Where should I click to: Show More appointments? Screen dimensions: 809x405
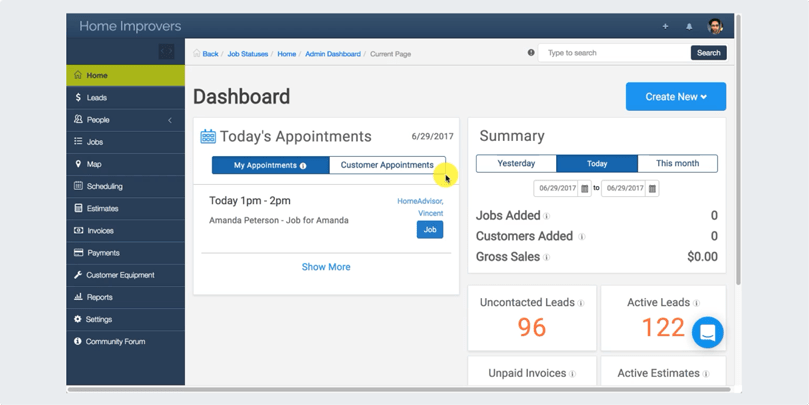(326, 267)
